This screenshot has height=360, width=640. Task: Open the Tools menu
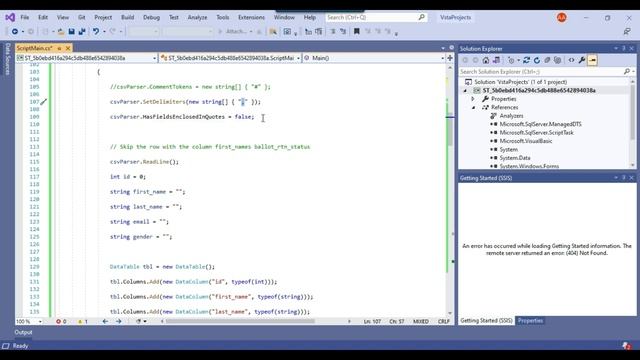222,18
